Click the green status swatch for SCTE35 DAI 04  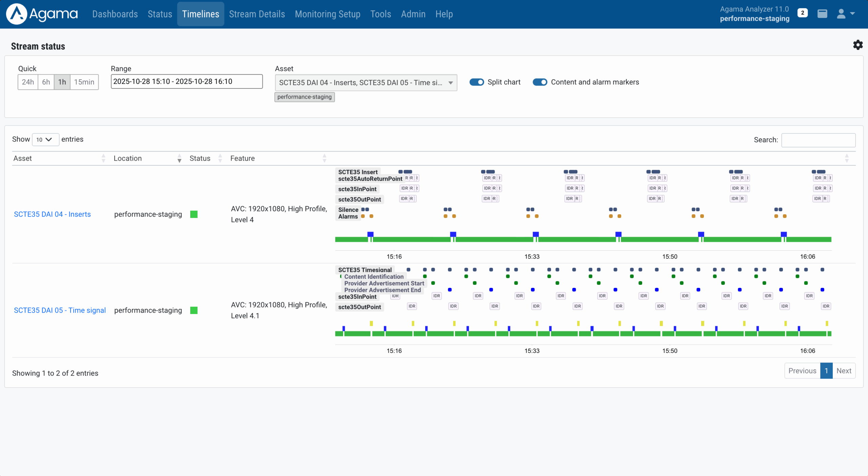click(194, 214)
